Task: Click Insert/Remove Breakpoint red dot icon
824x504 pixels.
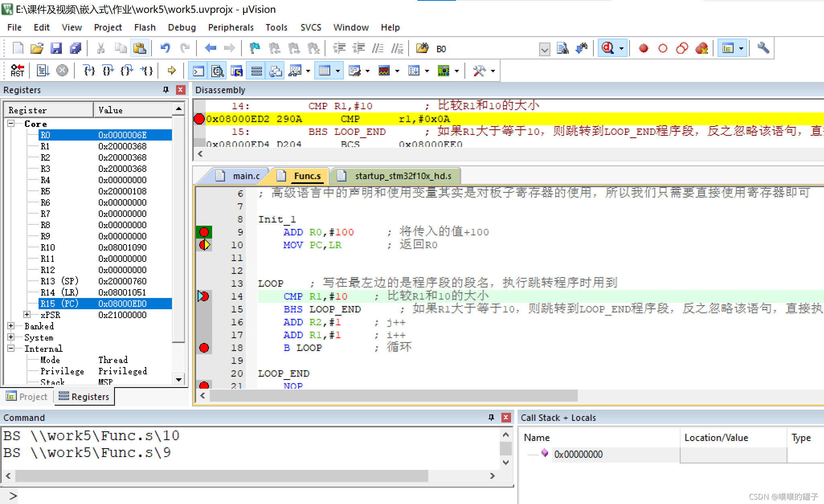Action: (x=644, y=48)
